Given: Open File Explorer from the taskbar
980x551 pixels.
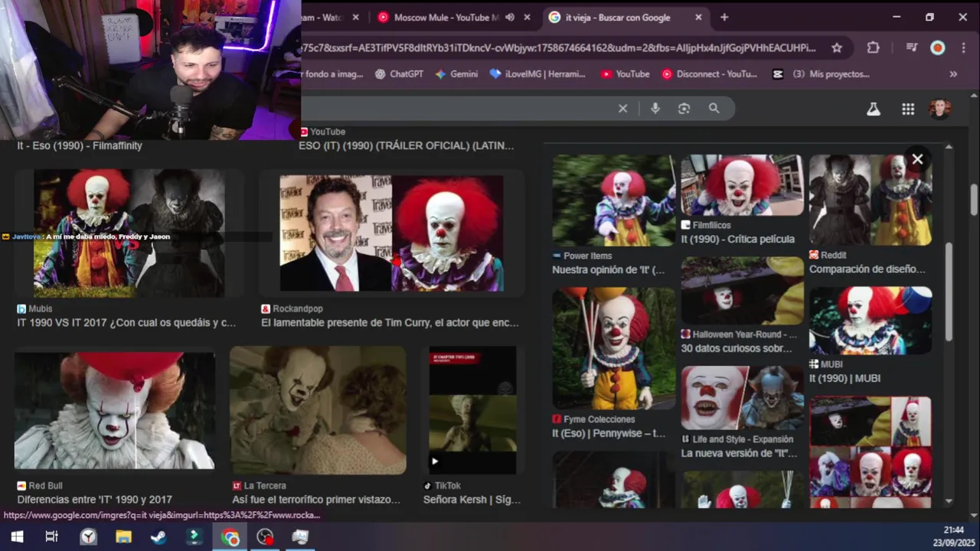Looking at the screenshot, I should (x=123, y=537).
